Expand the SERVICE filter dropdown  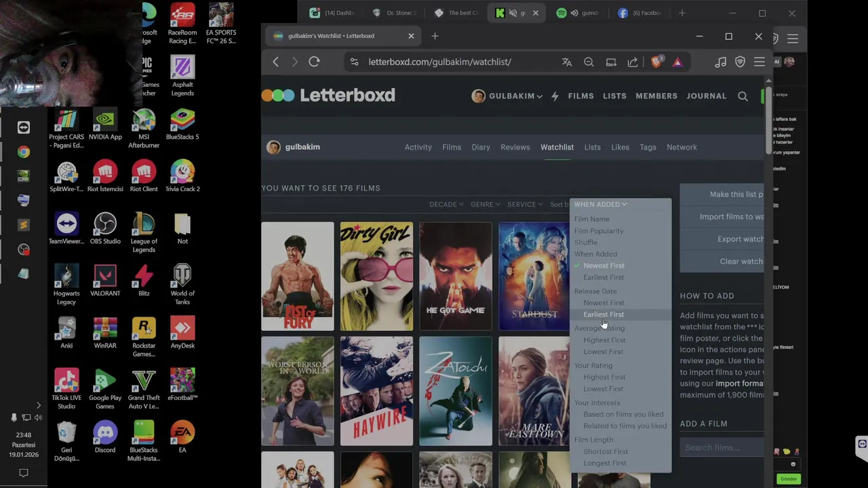pos(525,204)
